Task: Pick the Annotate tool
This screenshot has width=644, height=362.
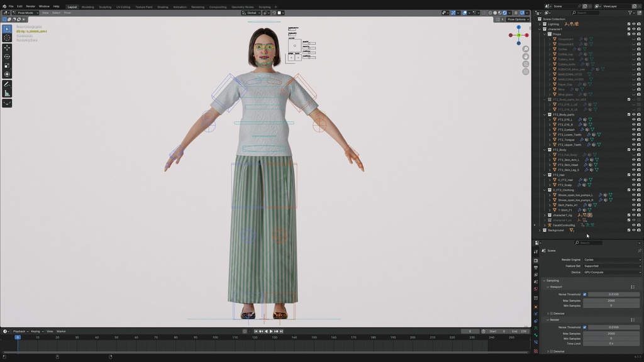Action: pyautogui.click(x=6, y=84)
